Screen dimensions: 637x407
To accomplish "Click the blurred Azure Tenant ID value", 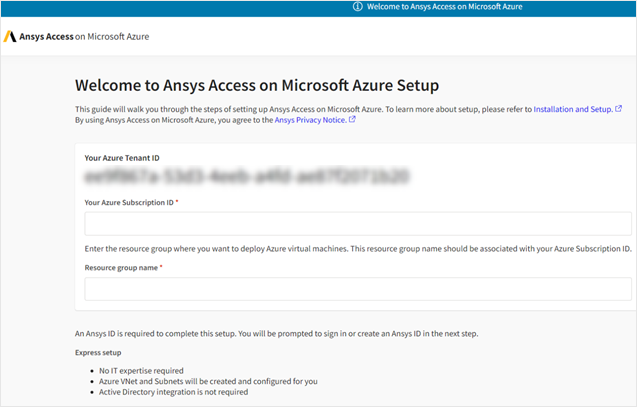I will point(246,177).
